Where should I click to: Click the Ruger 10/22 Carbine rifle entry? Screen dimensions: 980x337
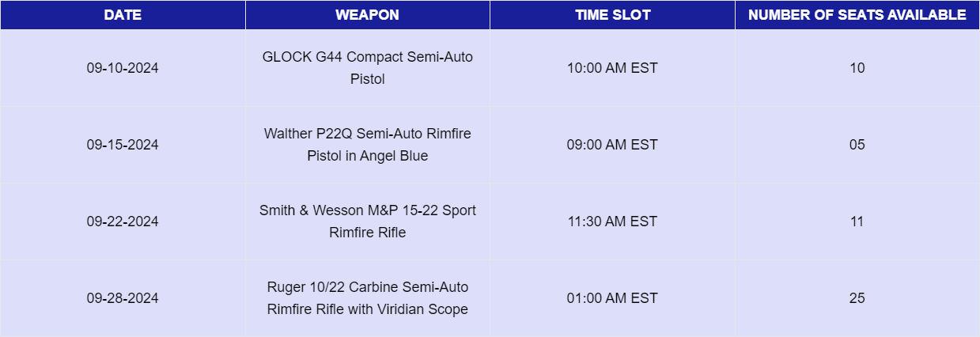tap(368, 298)
